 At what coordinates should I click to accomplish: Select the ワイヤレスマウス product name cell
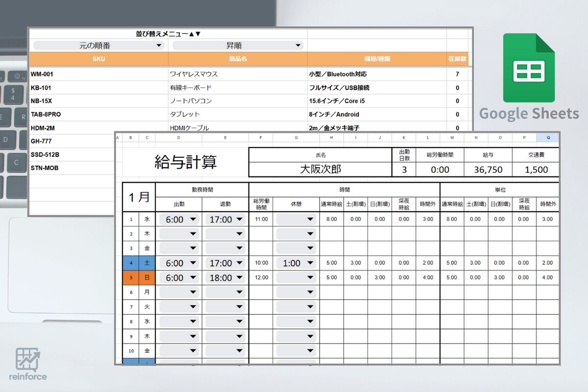tap(238, 74)
